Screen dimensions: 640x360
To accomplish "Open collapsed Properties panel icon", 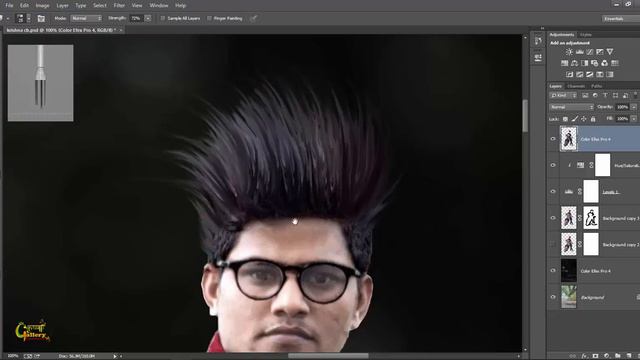I will click(538, 58).
